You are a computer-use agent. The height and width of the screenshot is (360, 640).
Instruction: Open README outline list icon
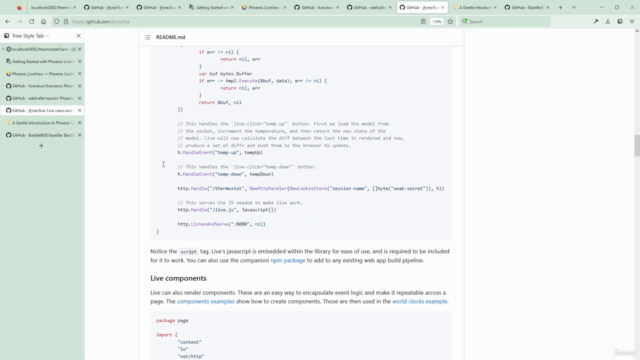pos(147,37)
